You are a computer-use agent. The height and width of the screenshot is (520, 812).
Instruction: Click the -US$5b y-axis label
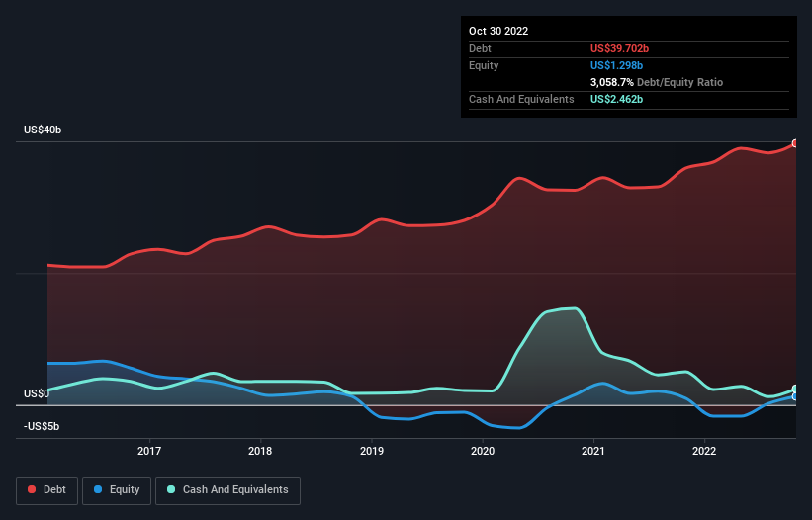(42, 426)
